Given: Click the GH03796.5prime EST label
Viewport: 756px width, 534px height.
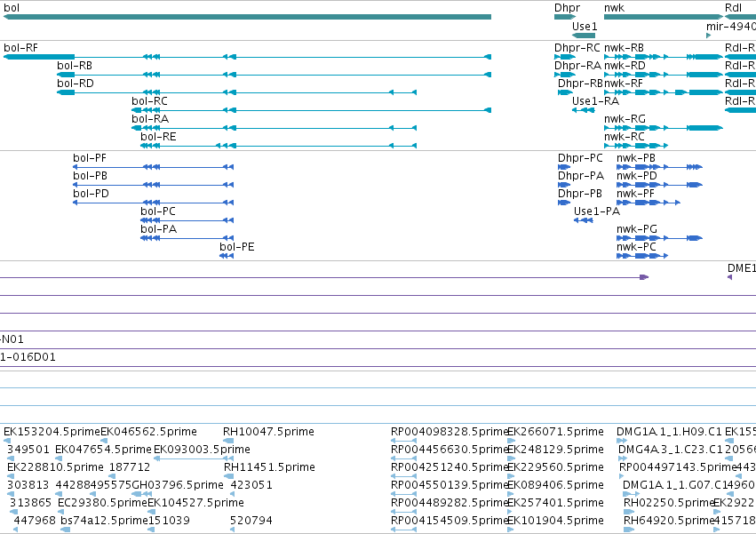Looking at the screenshot, I should 178,485.
